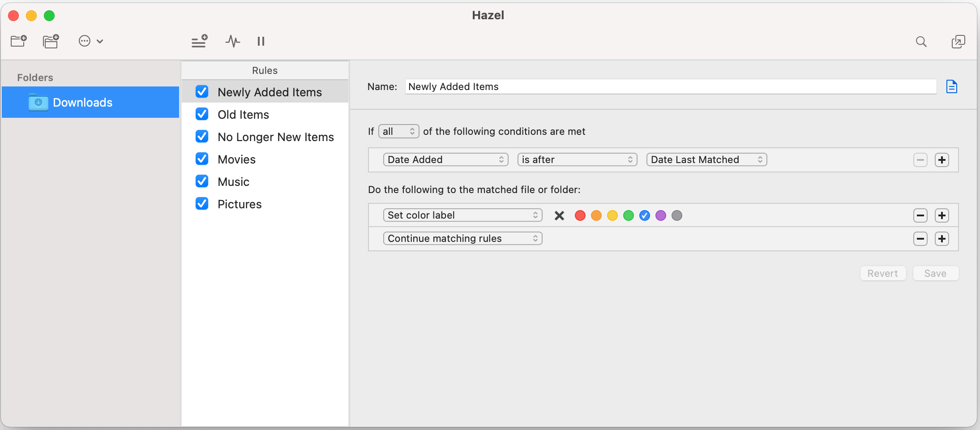Select No Longer New Items rule
980x430 pixels.
pyautogui.click(x=265, y=137)
